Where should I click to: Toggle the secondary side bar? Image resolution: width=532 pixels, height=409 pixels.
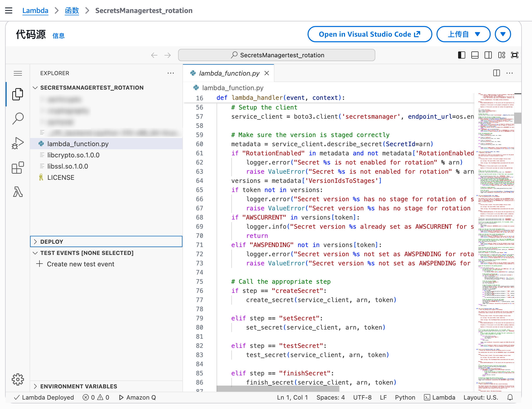488,55
